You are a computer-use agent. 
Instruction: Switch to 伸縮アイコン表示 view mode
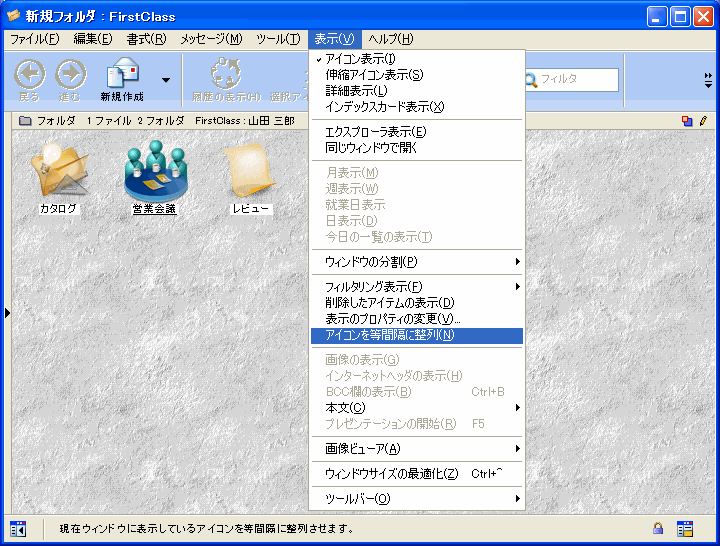tap(374, 75)
